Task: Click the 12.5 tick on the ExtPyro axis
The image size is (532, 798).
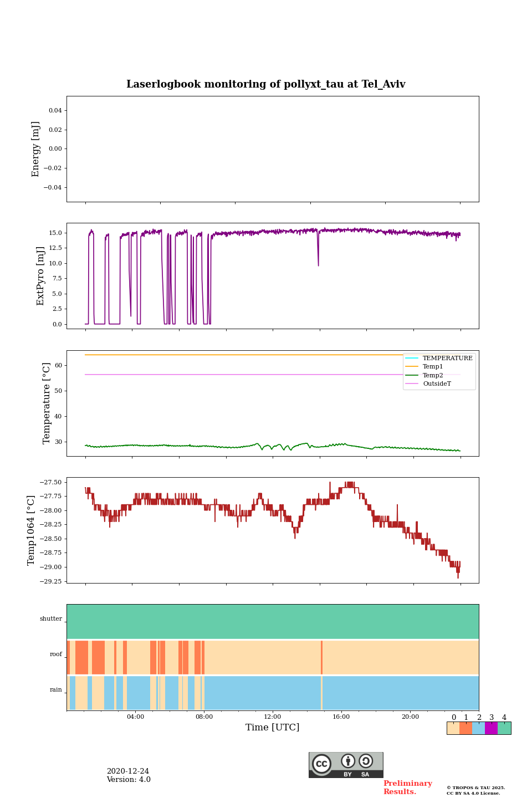Action: click(x=56, y=248)
